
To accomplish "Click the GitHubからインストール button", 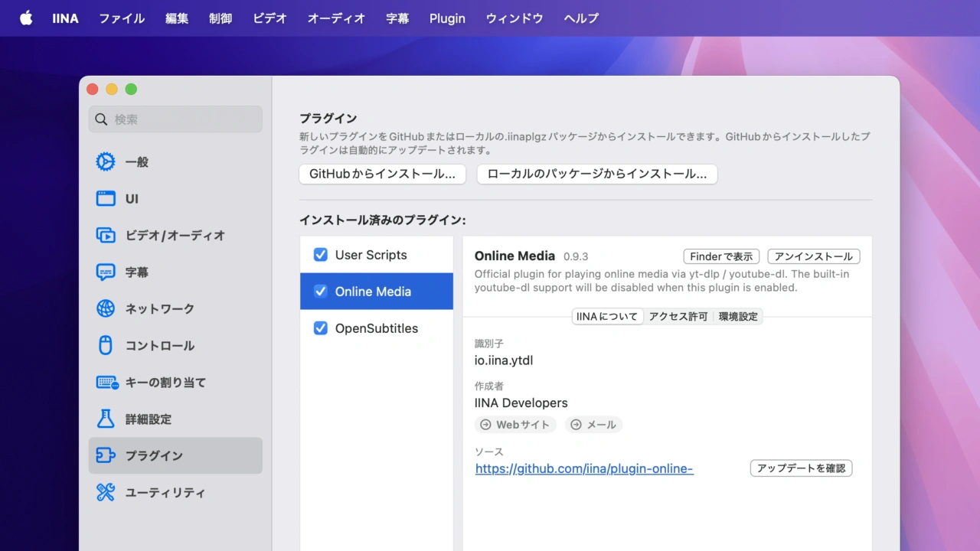I will click(382, 174).
